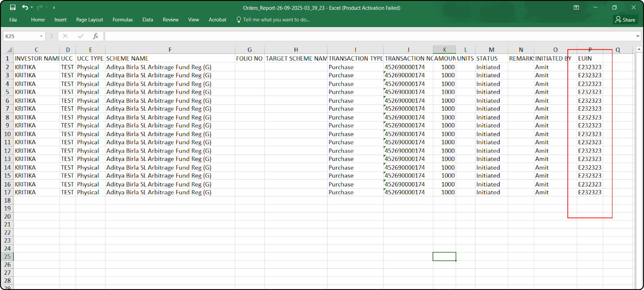This screenshot has height=290, width=644.
Task: Click the Name Box showing K25
Action: tap(21, 36)
